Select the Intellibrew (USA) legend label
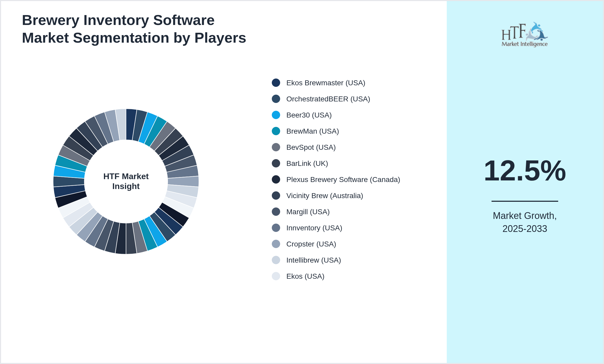This screenshot has width=604, height=364. click(x=314, y=260)
